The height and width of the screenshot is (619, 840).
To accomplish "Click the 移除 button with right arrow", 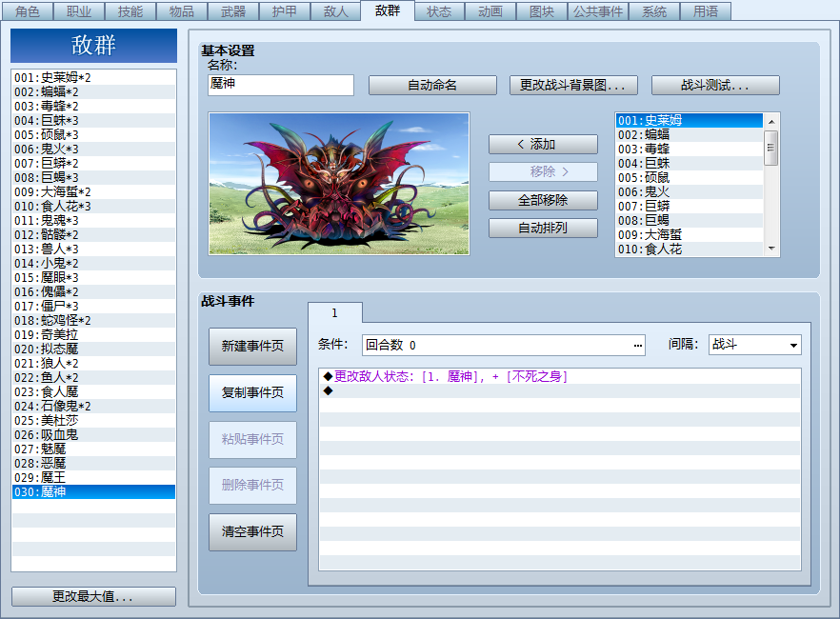I will (x=543, y=171).
